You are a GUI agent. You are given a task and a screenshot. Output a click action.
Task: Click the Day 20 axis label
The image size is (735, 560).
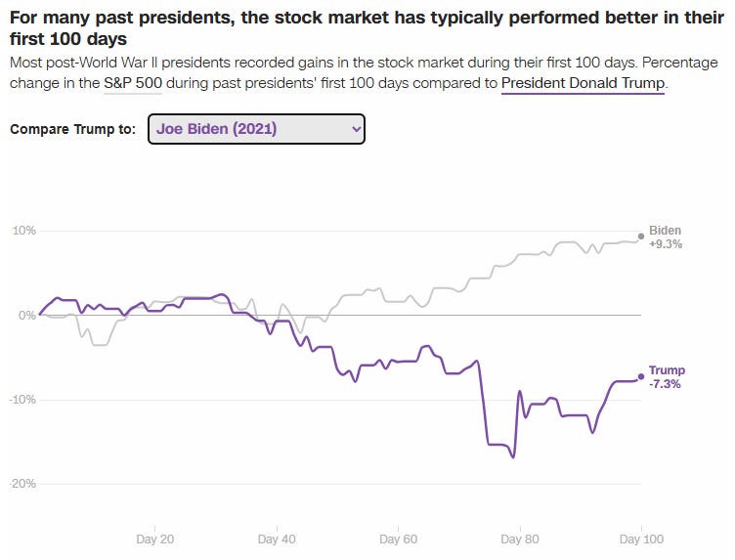coord(154,538)
